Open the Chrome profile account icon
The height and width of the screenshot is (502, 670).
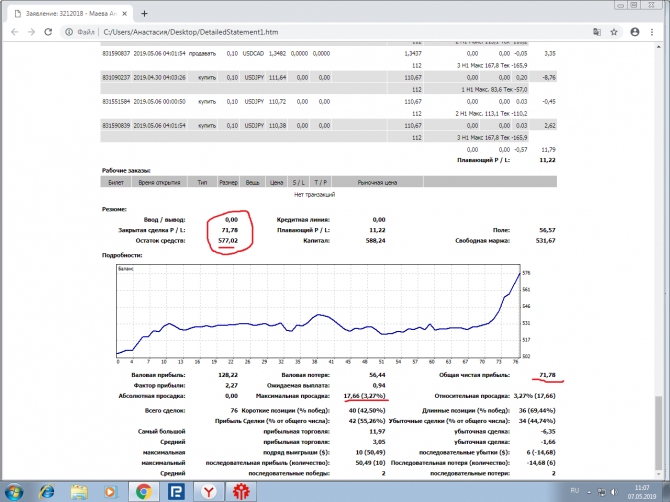[x=635, y=32]
